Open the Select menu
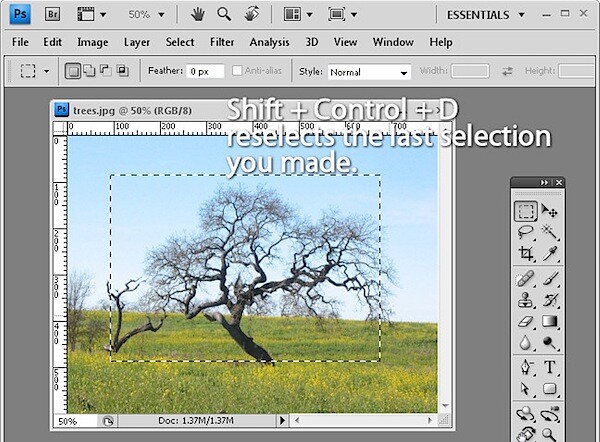Viewport: 600px width, 442px height. coord(180,42)
